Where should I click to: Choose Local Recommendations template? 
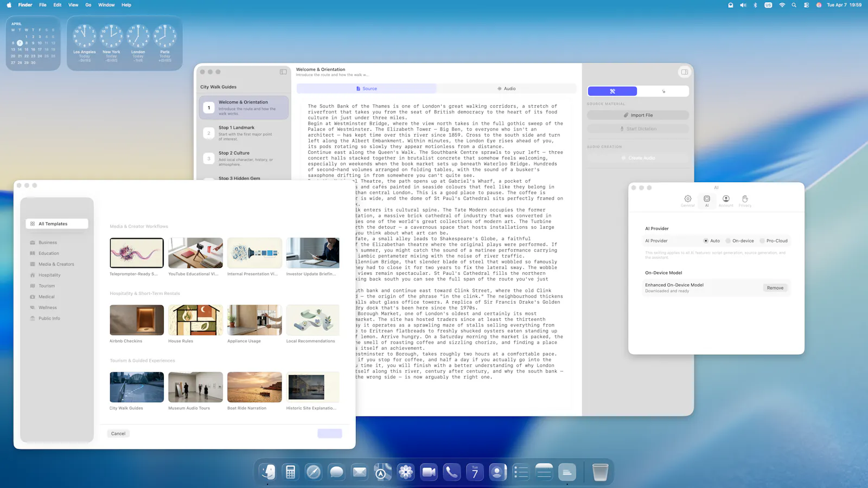point(313,320)
